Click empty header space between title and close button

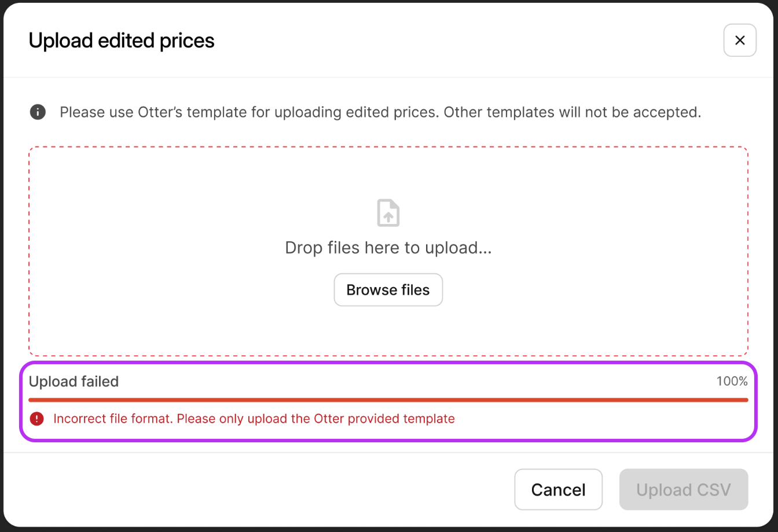tap(463, 41)
